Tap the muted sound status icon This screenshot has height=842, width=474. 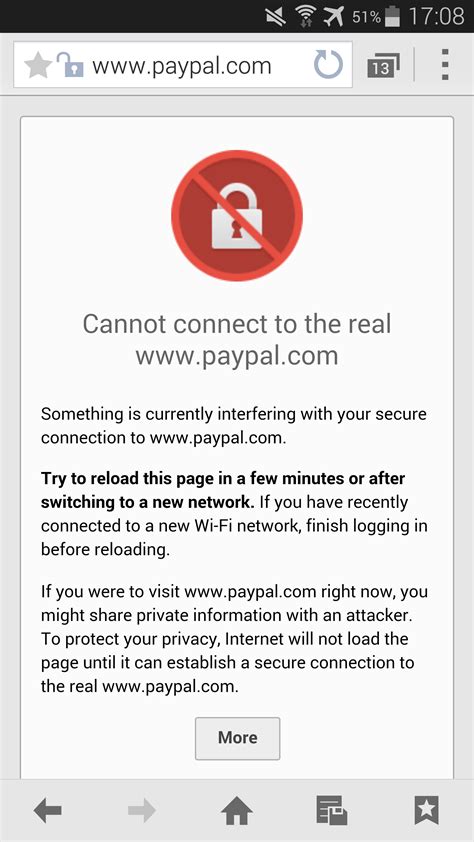[x=276, y=17]
